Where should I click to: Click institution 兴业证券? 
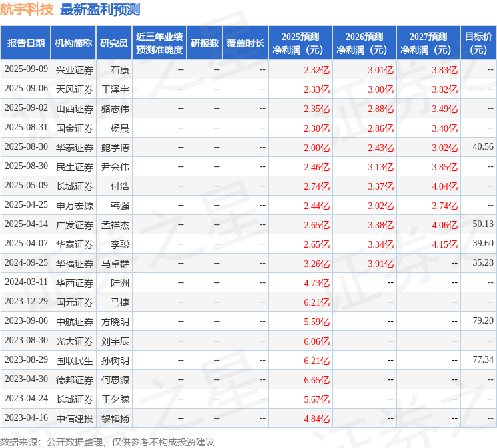point(75,70)
